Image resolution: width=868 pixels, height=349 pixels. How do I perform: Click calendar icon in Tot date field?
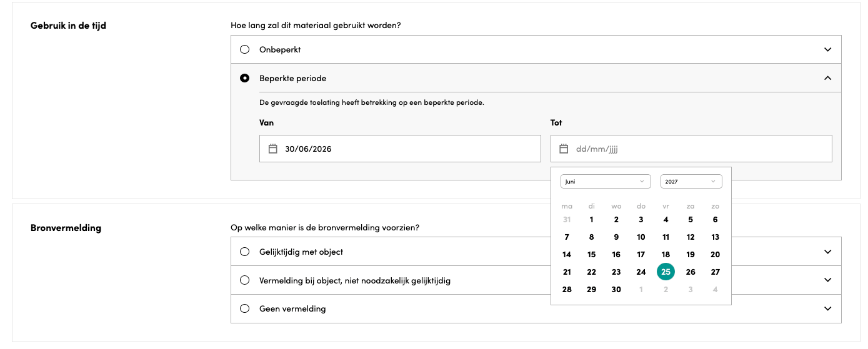(x=564, y=149)
